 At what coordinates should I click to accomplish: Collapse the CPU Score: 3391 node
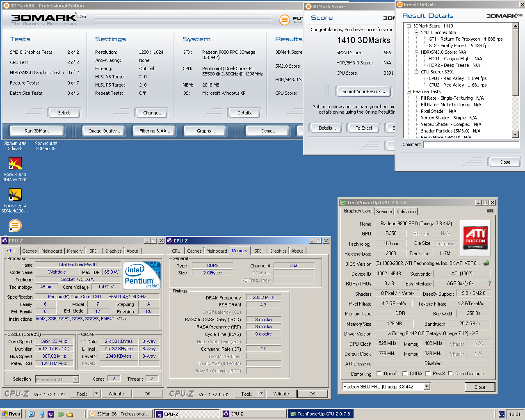tap(416, 72)
